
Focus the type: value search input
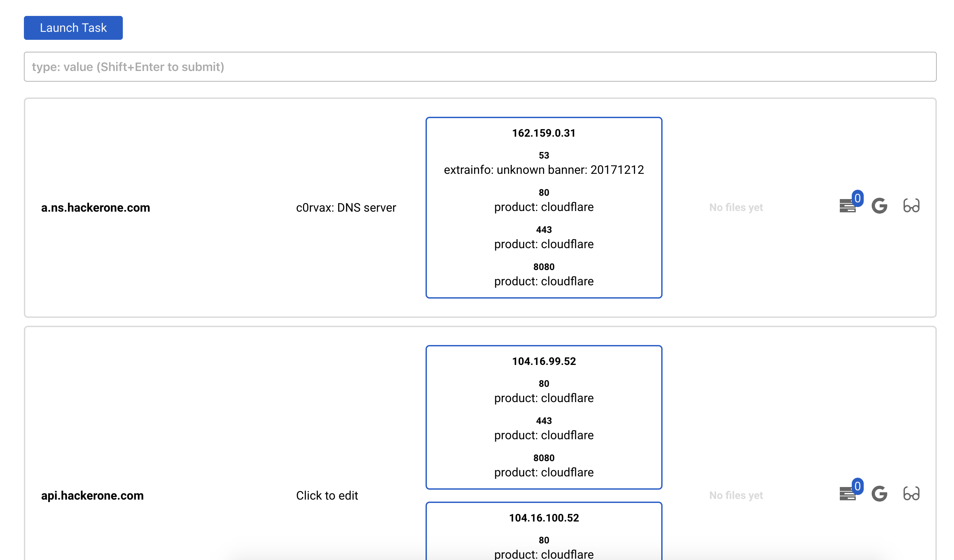[x=480, y=67]
